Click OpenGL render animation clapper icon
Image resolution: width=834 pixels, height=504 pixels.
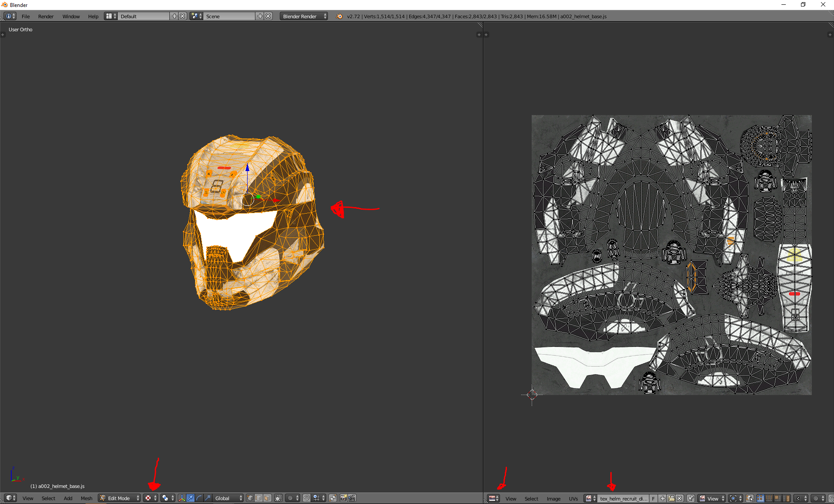pyautogui.click(x=352, y=498)
